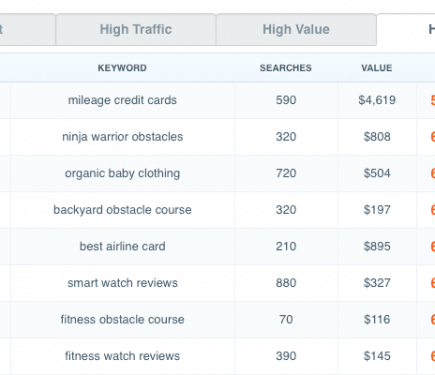Click the $197 value cell
435x375 pixels.
click(377, 210)
